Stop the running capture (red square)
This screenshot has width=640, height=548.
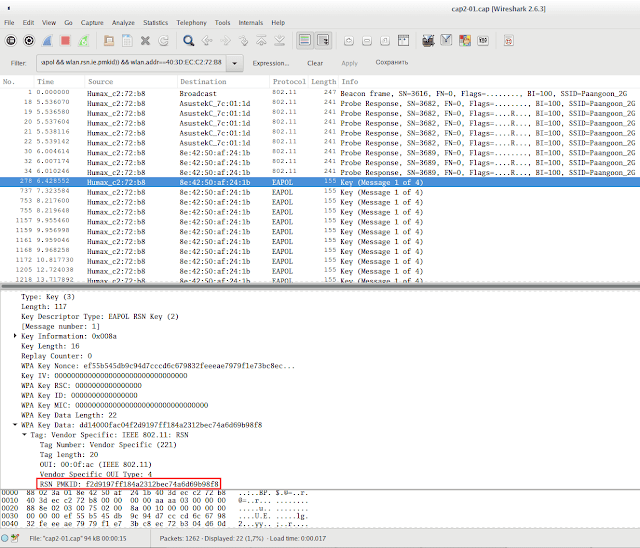[x=65, y=40]
